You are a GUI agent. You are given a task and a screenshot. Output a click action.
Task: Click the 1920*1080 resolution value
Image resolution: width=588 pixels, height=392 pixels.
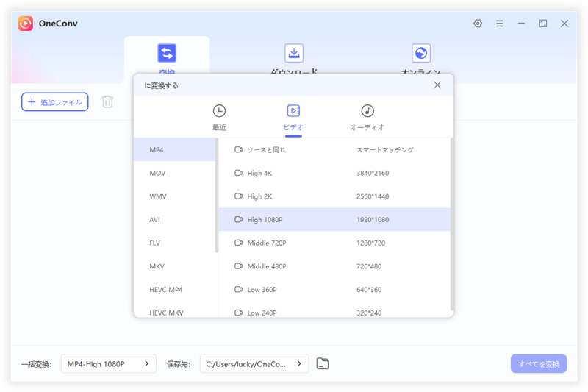[373, 219]
